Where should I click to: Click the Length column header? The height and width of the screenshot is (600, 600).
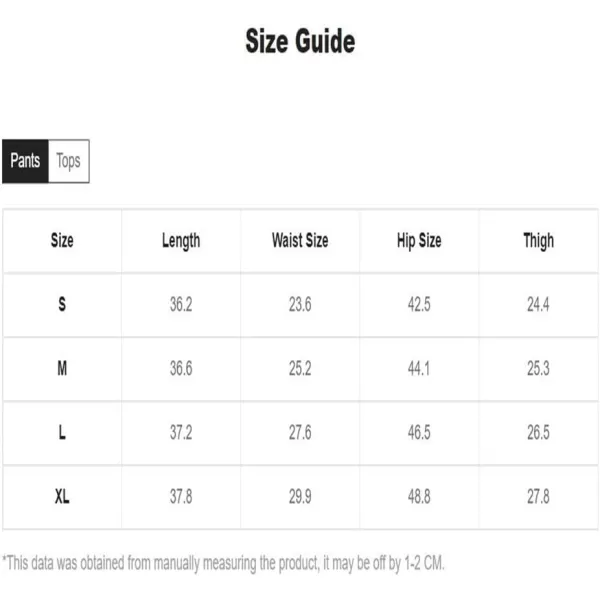coord(181,241)
